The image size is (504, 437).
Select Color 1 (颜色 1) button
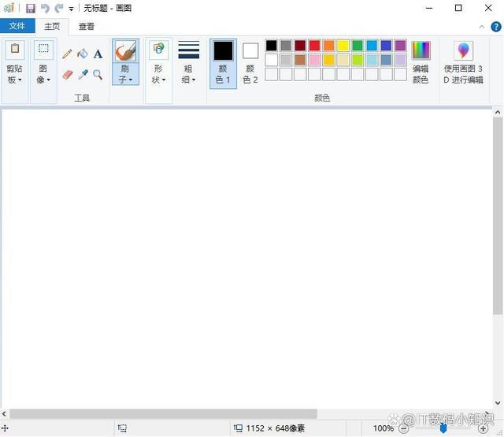[223, 63]
